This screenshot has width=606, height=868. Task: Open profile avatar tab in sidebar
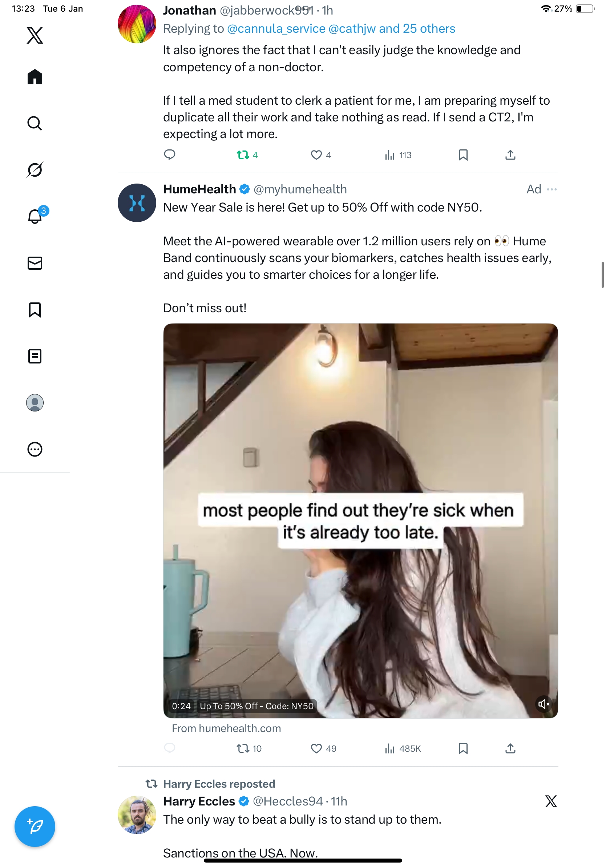[x=35, y=403]
